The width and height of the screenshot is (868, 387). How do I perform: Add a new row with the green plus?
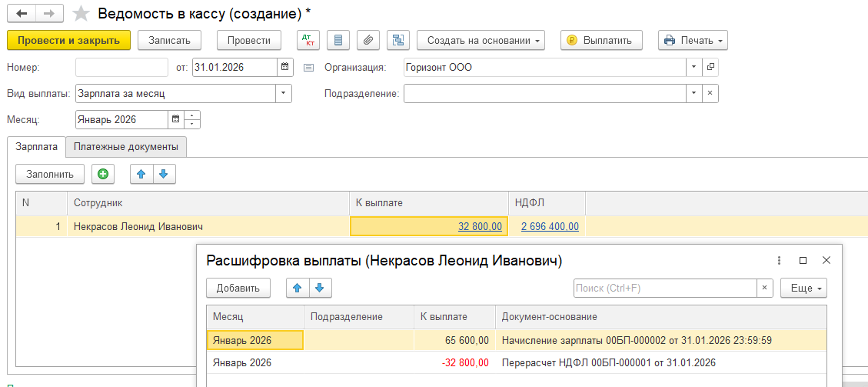pyautogui.click(x=103, y=174)
